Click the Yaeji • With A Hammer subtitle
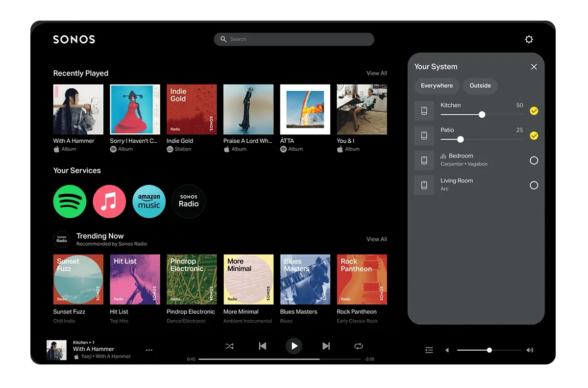This screenshot has height=388, width=588. [106, 357]
